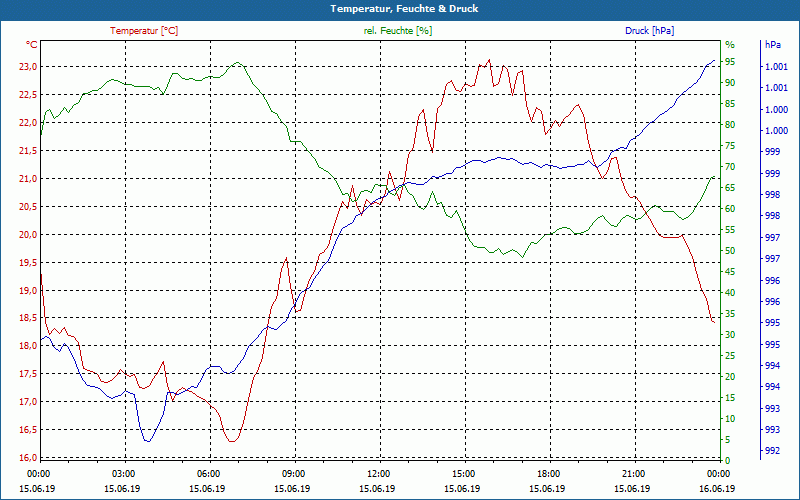
Task: Click the '50' humidity tick label
Action: tap(730, 251)
